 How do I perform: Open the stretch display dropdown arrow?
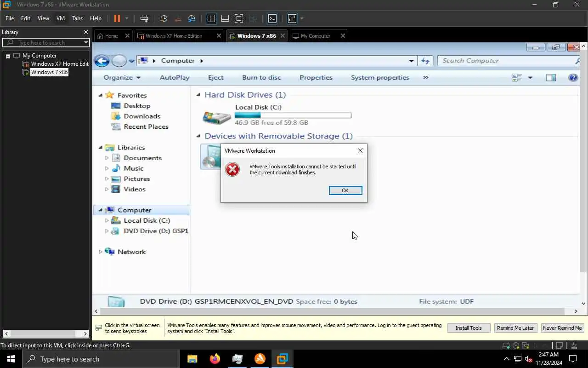pyautogui.click(x=302, y=18)
